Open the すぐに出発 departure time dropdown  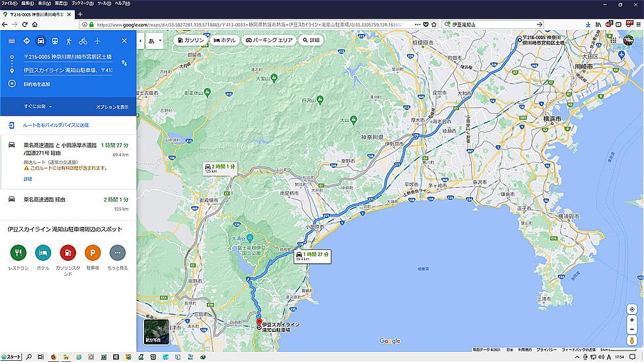(38, 107)
